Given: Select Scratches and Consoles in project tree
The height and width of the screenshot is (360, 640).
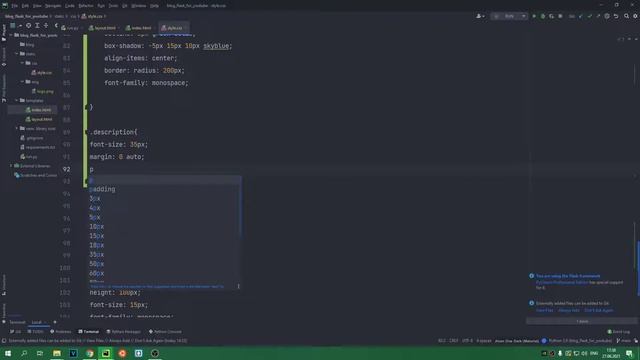Looking at the screenshot, I should [x=36, y=175].
